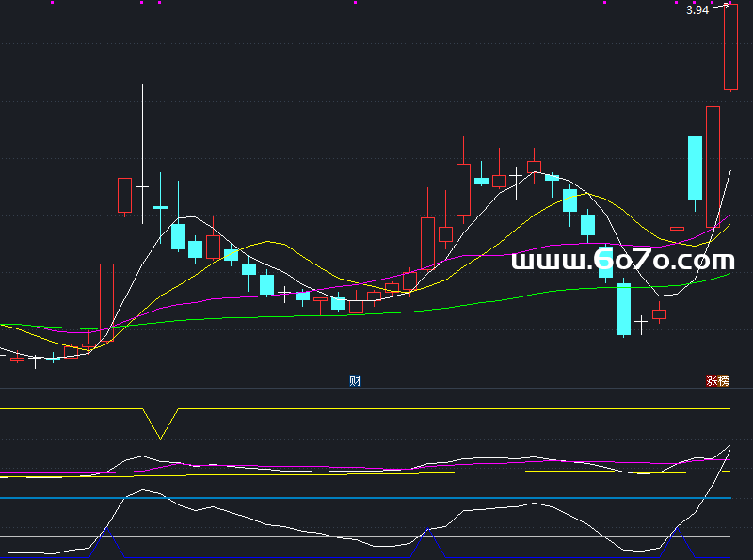The image size is (753, 560).
Task: Select the horizontal light-blue indicator line
Action: [376, 498]
